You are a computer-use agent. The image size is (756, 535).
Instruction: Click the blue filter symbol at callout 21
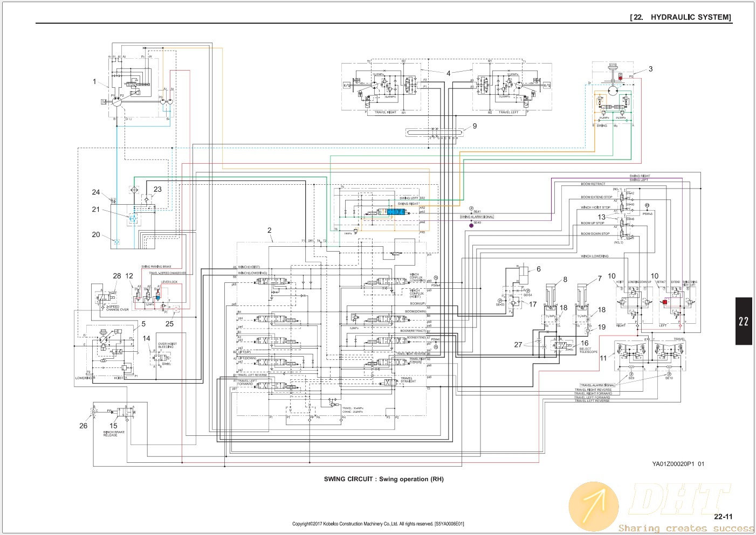pyautogui.click(x=133, y=218)
